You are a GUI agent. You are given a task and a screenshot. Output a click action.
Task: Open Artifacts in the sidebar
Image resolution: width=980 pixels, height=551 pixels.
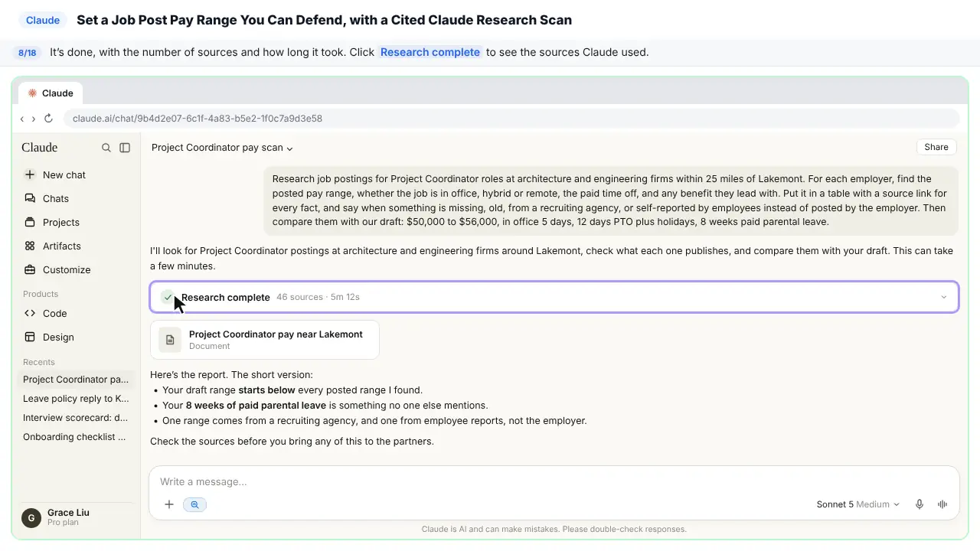(x=77, y=246)
